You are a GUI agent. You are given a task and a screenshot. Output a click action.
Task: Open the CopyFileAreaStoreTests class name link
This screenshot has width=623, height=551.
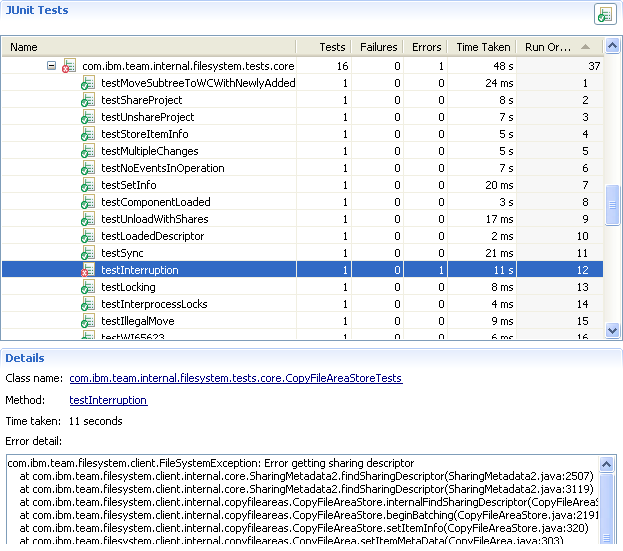point(235,378)
